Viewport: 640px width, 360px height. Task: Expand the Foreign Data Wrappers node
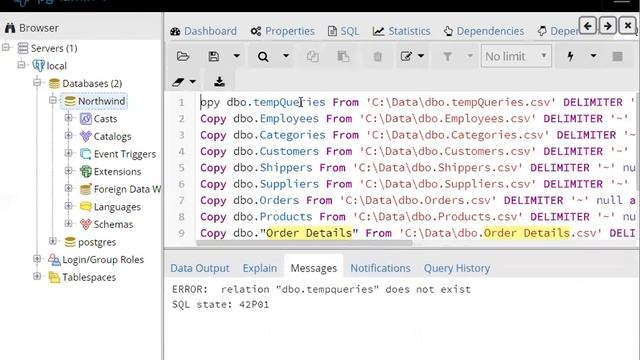tap(69, 188)
